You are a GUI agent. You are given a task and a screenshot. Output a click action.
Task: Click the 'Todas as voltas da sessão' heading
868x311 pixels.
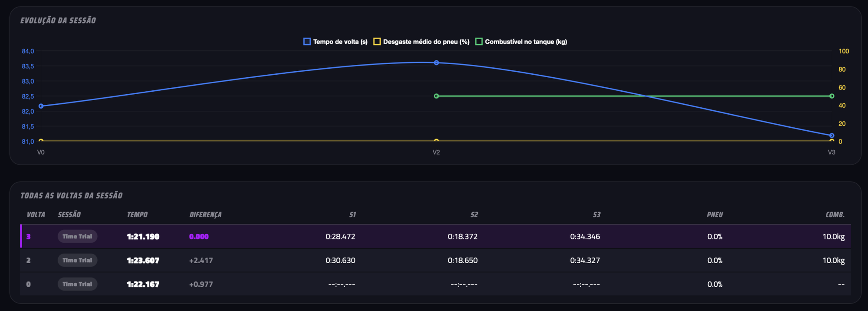[x=72, y=195]
